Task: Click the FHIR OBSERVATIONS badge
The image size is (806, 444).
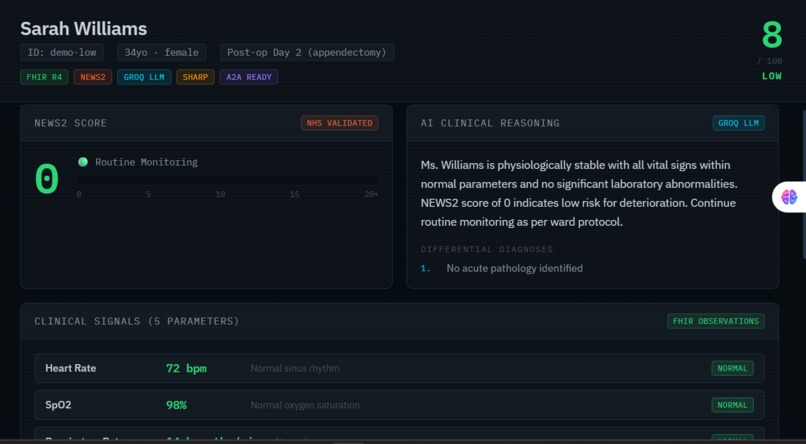Action: click(x=716, y=321)
